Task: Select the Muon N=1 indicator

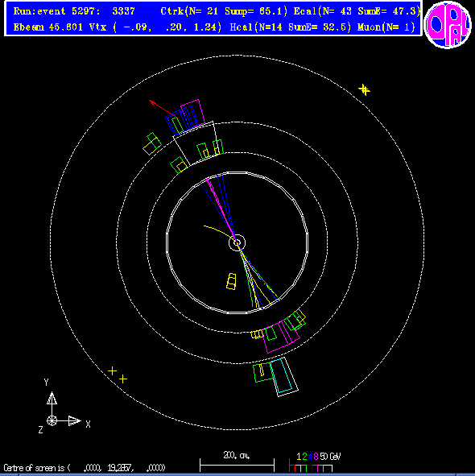Action: point(386,27)
